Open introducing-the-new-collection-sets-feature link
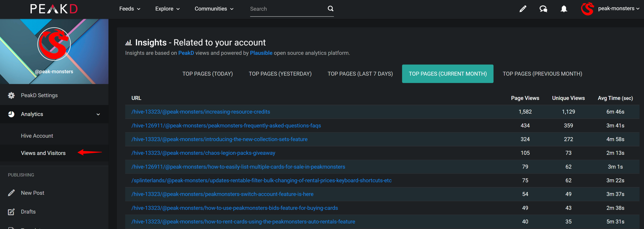Screen dimensions: 644x229 [219, 139]
